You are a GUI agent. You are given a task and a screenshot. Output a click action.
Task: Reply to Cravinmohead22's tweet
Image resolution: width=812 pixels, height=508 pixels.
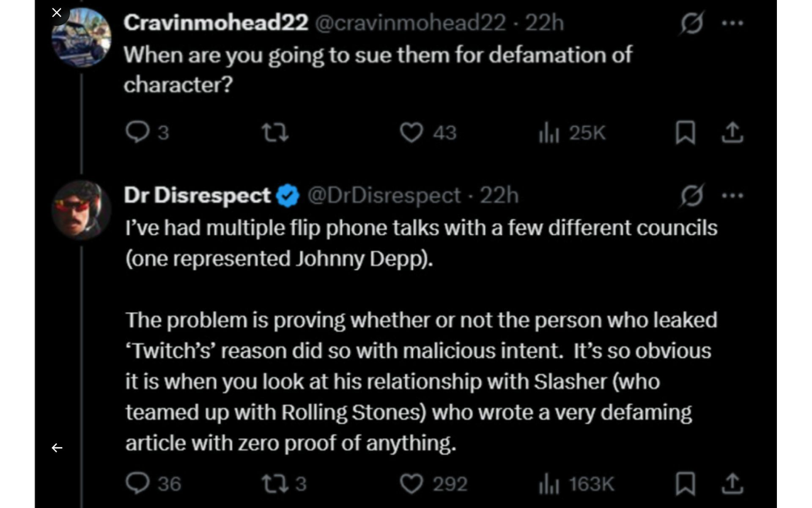coord(137,132)
